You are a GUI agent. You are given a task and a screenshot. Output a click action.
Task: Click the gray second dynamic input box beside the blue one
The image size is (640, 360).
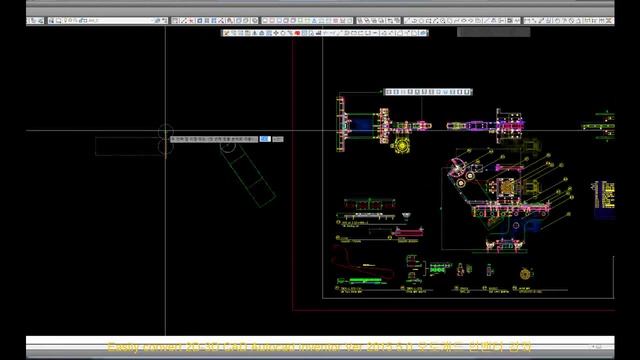(x=278, y=139)
